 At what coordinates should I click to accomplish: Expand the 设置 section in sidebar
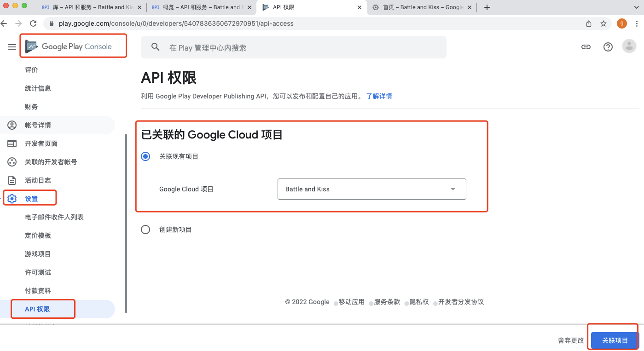click(31, 198)
